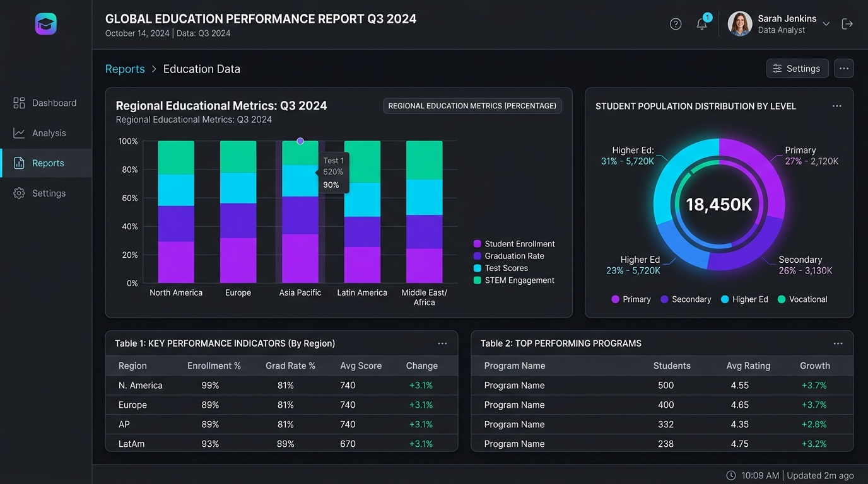Viewport: 868px width, 484px height.
Task: Toggle STEM Engagement series in chart legend
Action: pos(514,280)
